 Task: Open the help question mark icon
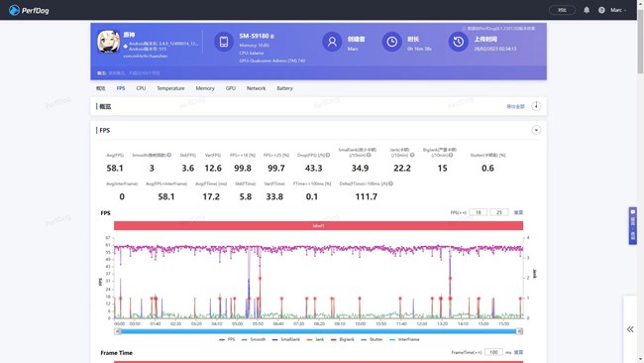(601, 10)
